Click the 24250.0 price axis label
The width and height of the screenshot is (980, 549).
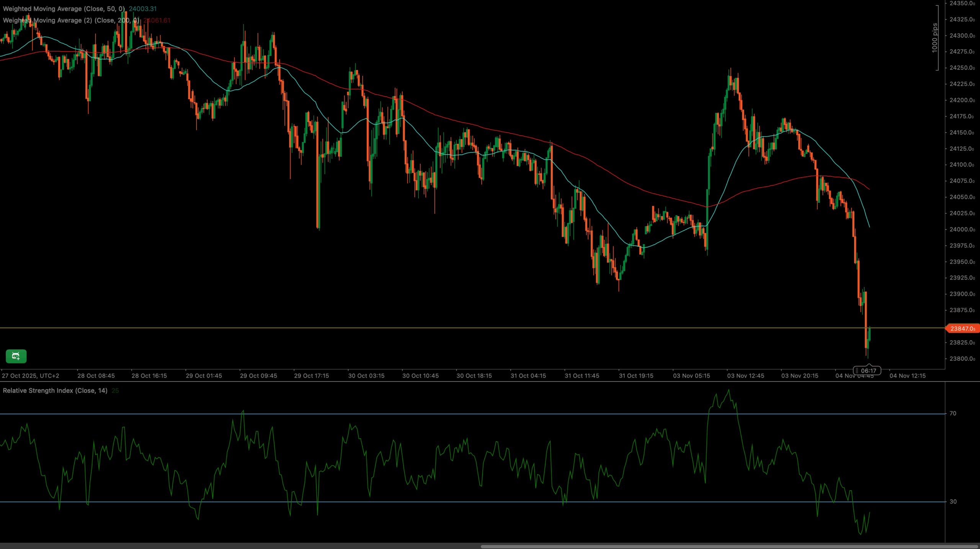962,68
